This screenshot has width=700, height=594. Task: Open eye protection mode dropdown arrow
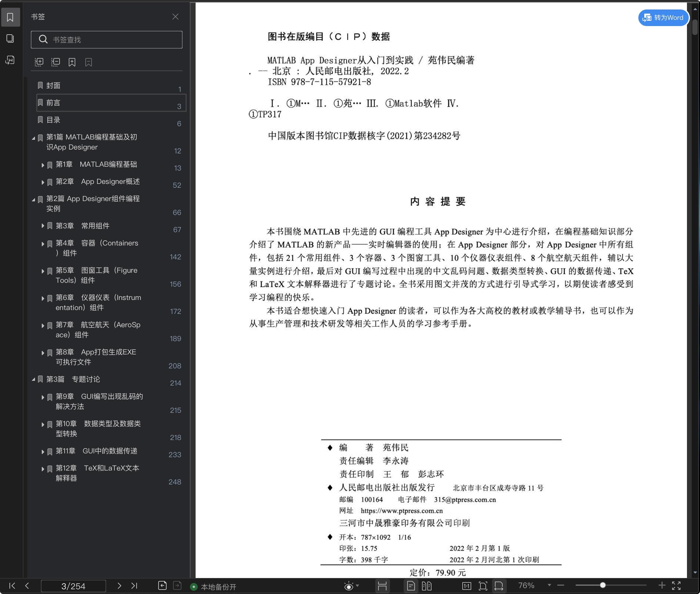pyautogui.click(x=358, y=586)
